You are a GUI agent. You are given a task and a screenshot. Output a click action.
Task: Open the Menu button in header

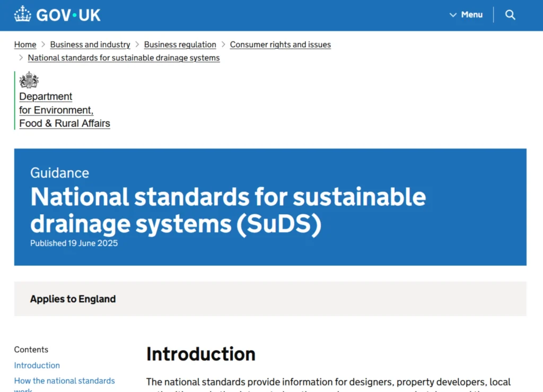pos(466,15)
